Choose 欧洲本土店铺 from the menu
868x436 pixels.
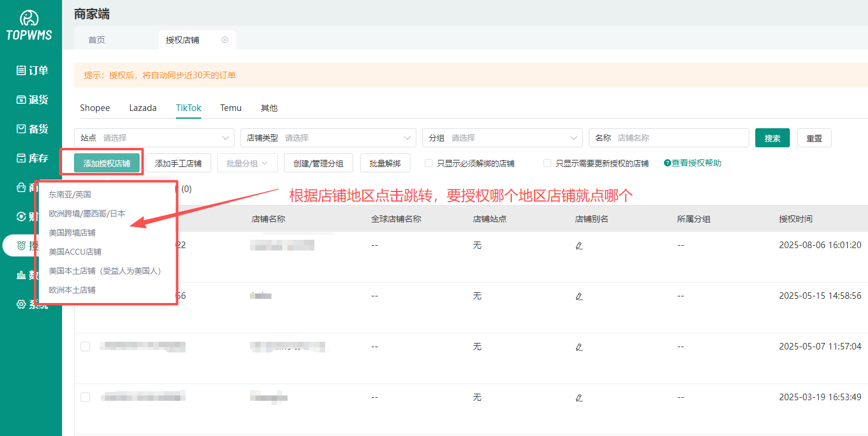click(72, 290)
